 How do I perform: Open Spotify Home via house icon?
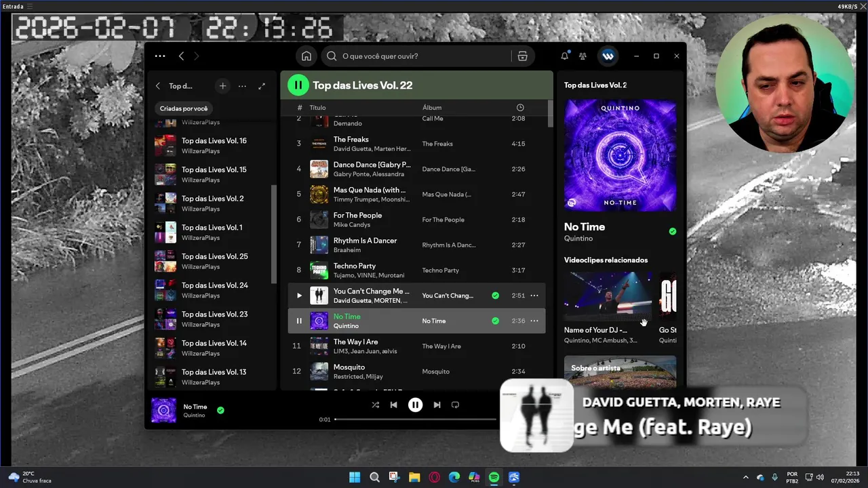pyautogui.click(x=307, y=56)
